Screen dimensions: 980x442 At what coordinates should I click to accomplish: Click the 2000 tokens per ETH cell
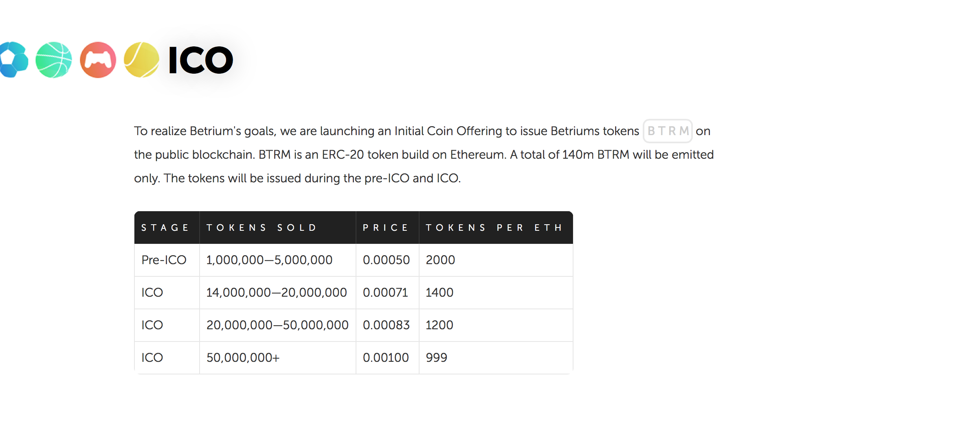(440, 260)
